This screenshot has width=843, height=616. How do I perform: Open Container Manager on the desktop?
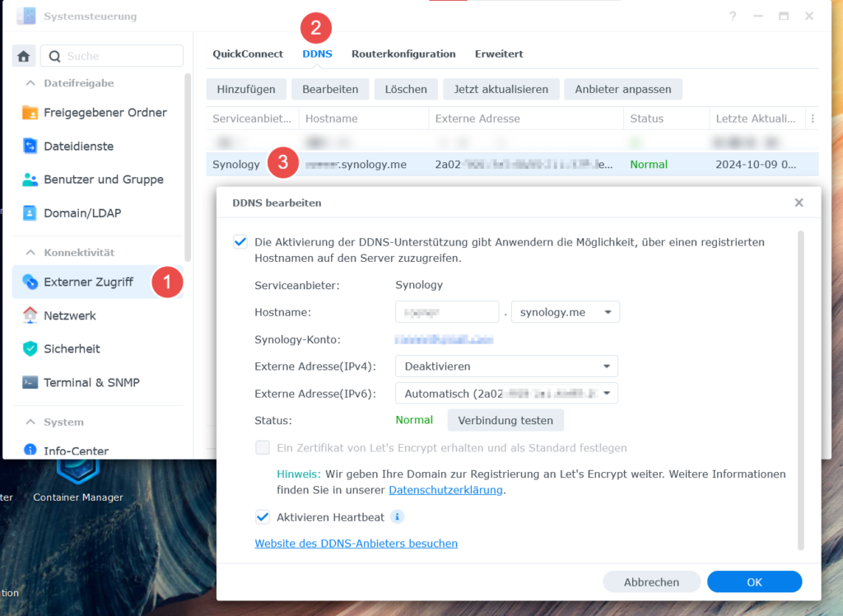pyautogui.click(x=78, y=482)
